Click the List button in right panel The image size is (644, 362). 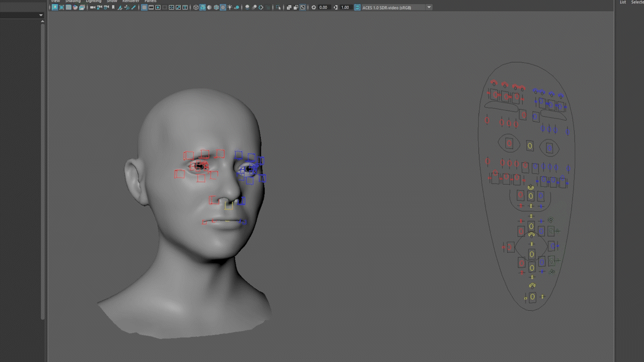623,2
